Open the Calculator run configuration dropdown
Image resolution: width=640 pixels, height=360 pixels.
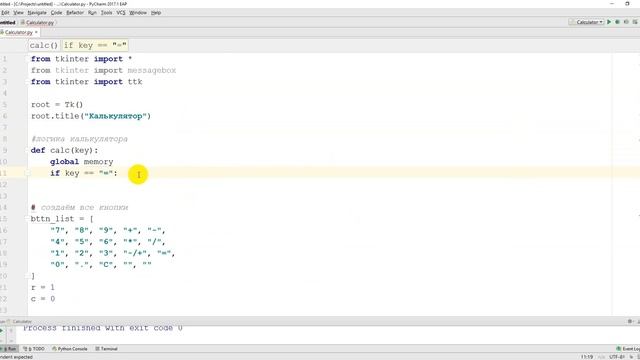tap(587, 22)
